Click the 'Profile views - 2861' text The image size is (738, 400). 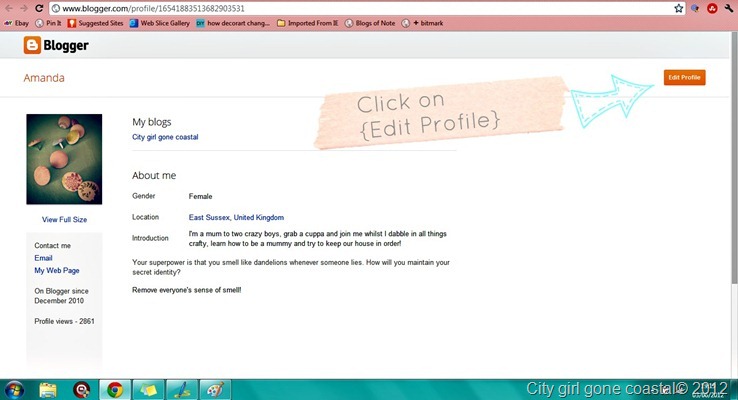click(64, 321)
